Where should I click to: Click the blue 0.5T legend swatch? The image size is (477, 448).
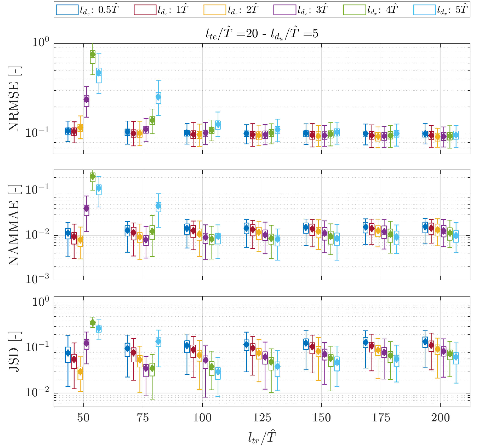pos(67,10)
